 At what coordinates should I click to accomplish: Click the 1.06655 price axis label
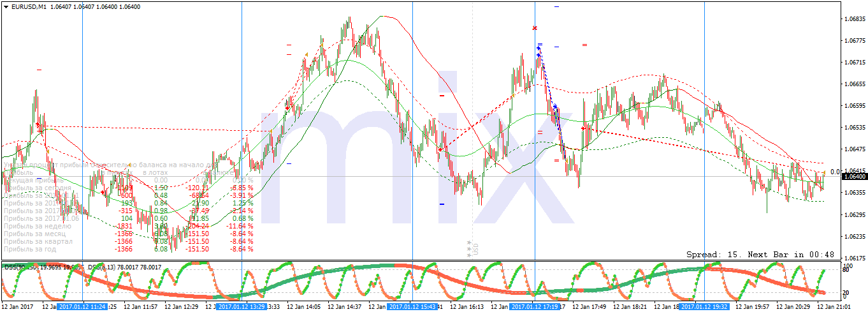[x=854, y=84]
